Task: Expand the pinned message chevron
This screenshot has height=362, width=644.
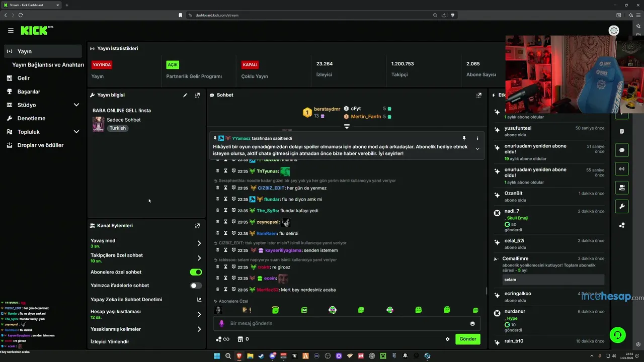Action: click(x=477, y=149)
